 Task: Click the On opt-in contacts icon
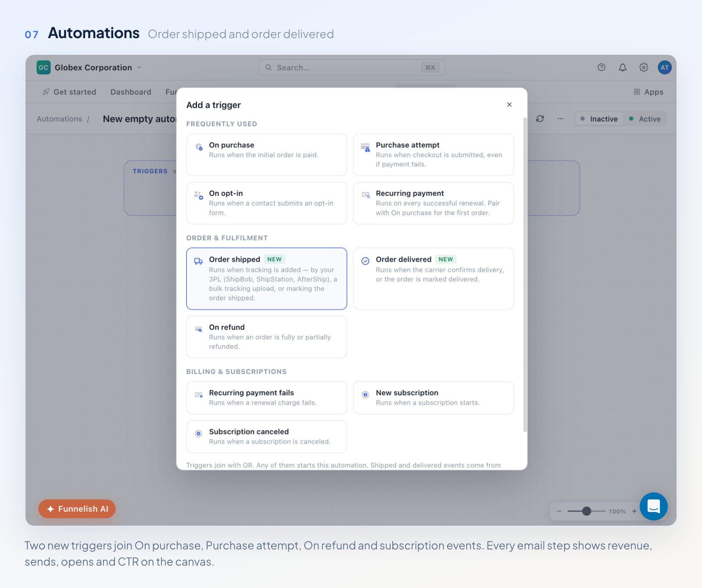pos(198,195)
